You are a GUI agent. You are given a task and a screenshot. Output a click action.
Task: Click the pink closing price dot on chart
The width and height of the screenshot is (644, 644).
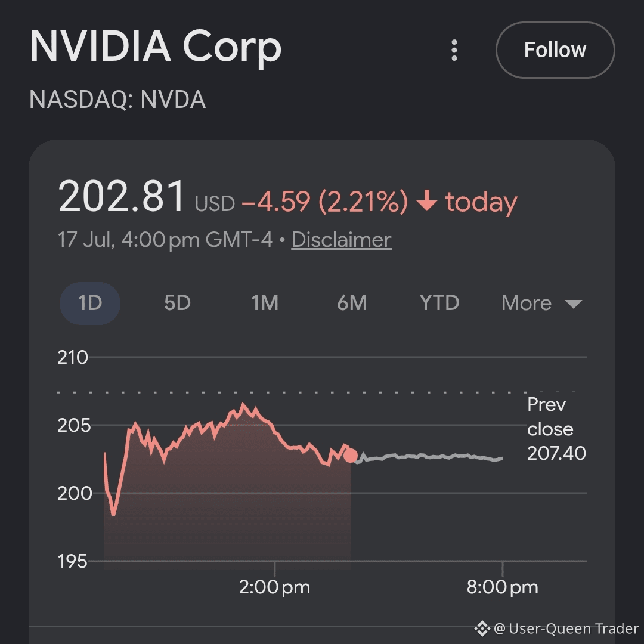coord(351,456)
